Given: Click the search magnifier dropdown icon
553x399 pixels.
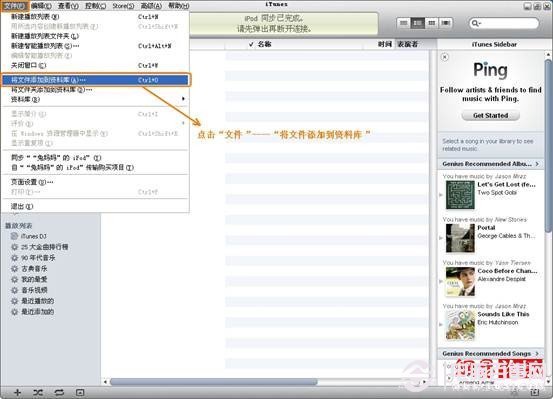Looking at the screenshot, I should click(476, 23).
